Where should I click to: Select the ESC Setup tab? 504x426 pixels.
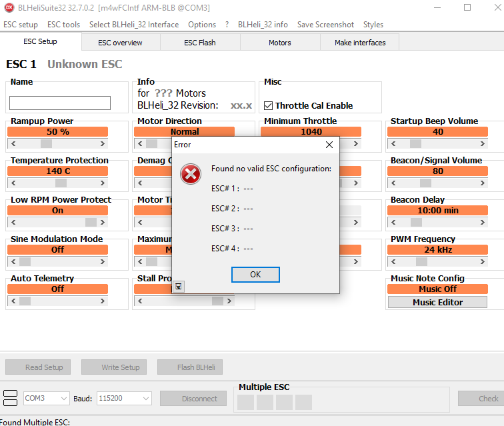40,41
